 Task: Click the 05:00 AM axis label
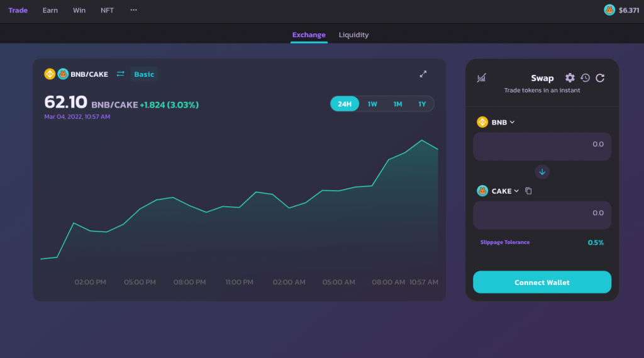[x=338, y=282]
